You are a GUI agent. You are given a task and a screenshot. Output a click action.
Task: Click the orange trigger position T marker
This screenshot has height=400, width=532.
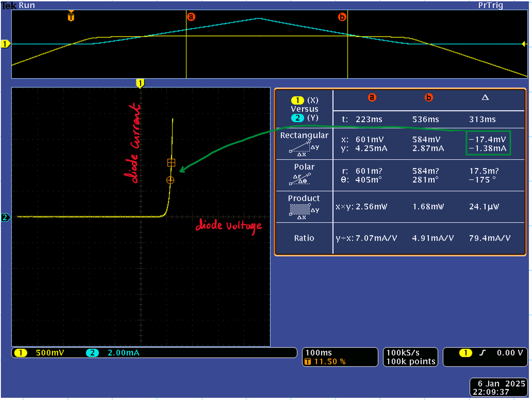pyautogui.click(x=71, y=17)
